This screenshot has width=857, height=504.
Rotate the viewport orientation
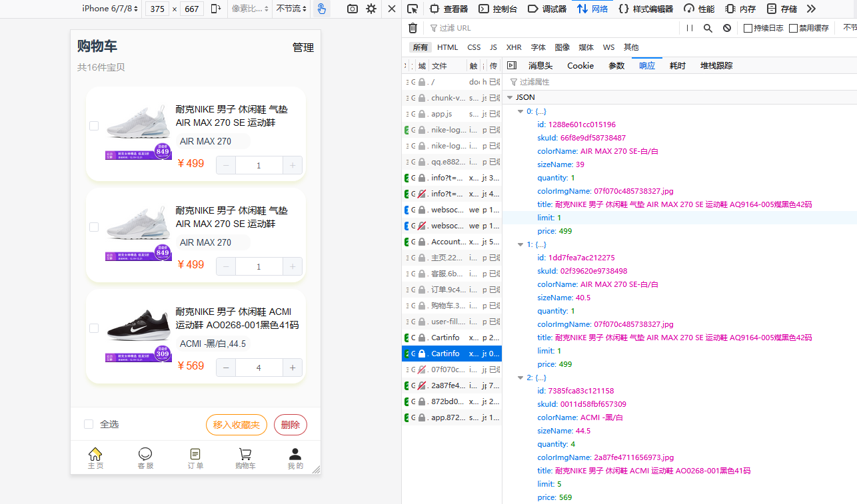pos(216,9)
